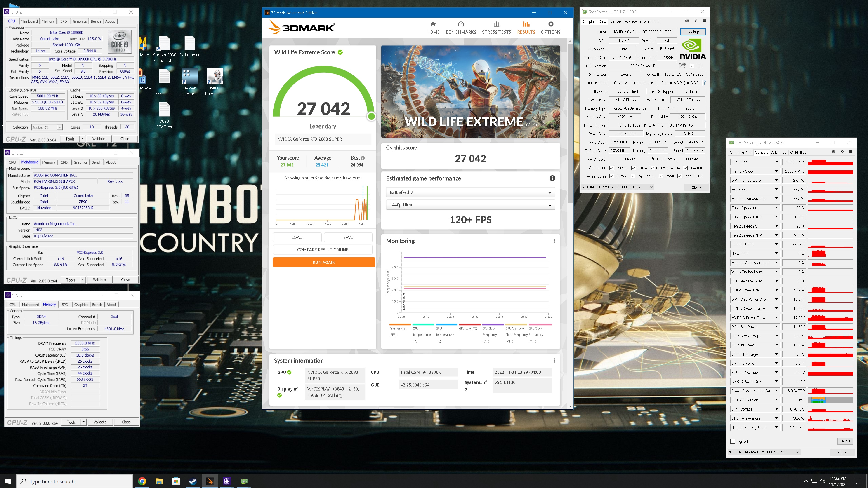The height and width of the screenshot is (488, 868).
Task: Toggle the Ray Tracing checkbox
Action: point(633,176)
